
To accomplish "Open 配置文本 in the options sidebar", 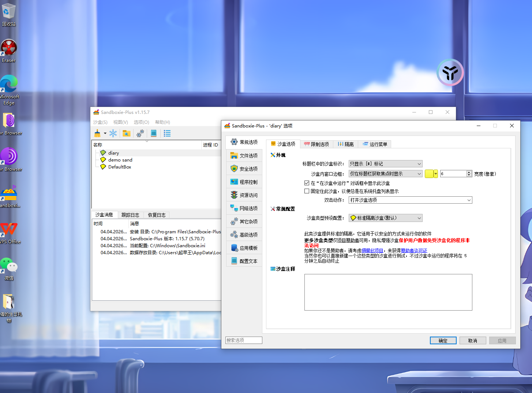I will point(244,261).
